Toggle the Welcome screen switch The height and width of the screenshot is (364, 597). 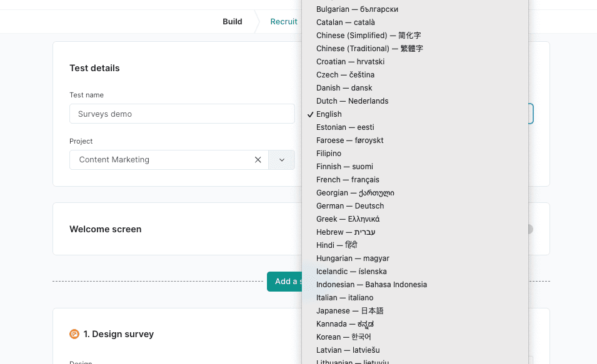tap(528, 229)
